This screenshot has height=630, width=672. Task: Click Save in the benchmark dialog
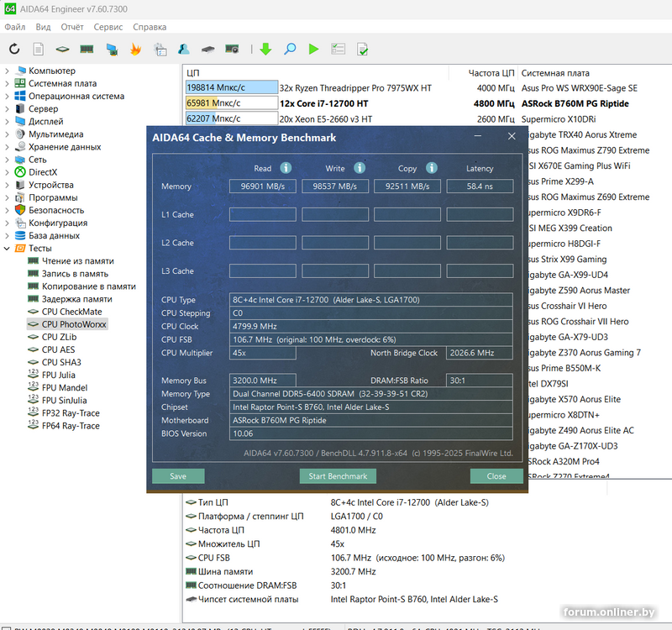[178, 476]
